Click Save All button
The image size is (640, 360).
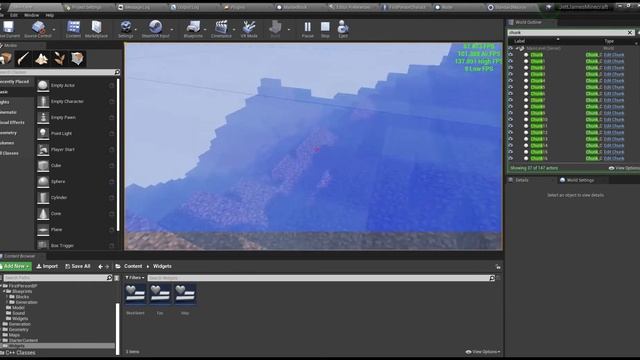coord(78,266)
